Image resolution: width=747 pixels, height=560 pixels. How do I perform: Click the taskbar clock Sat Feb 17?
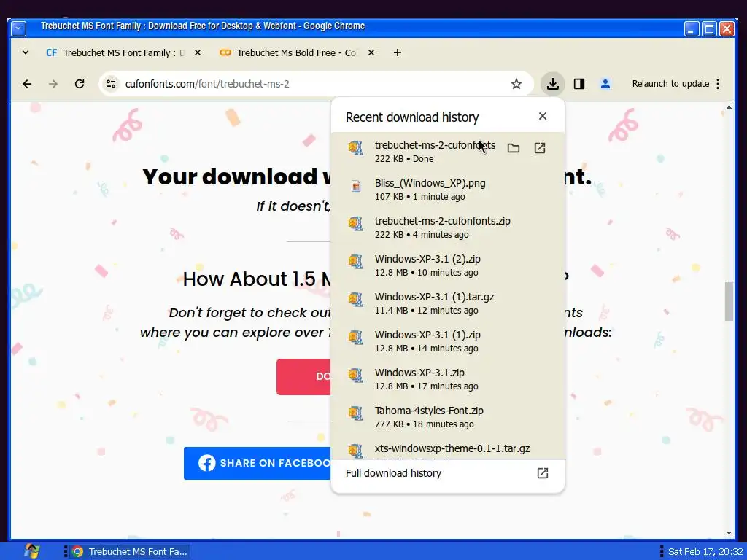tap(705, 551)
